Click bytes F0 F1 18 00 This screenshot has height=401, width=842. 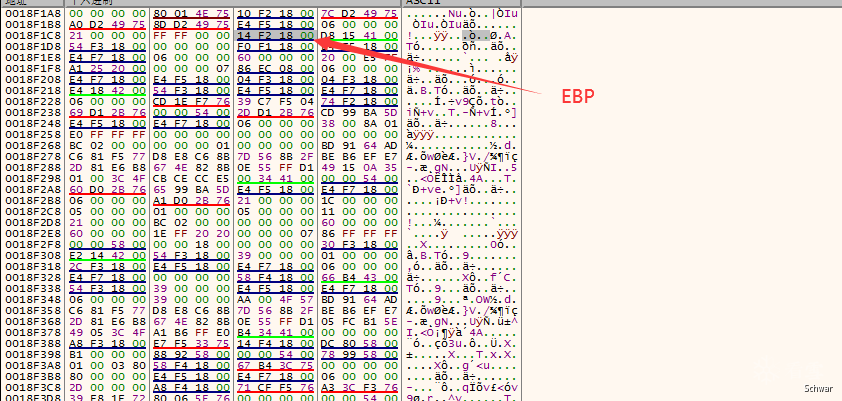point(275,47)
